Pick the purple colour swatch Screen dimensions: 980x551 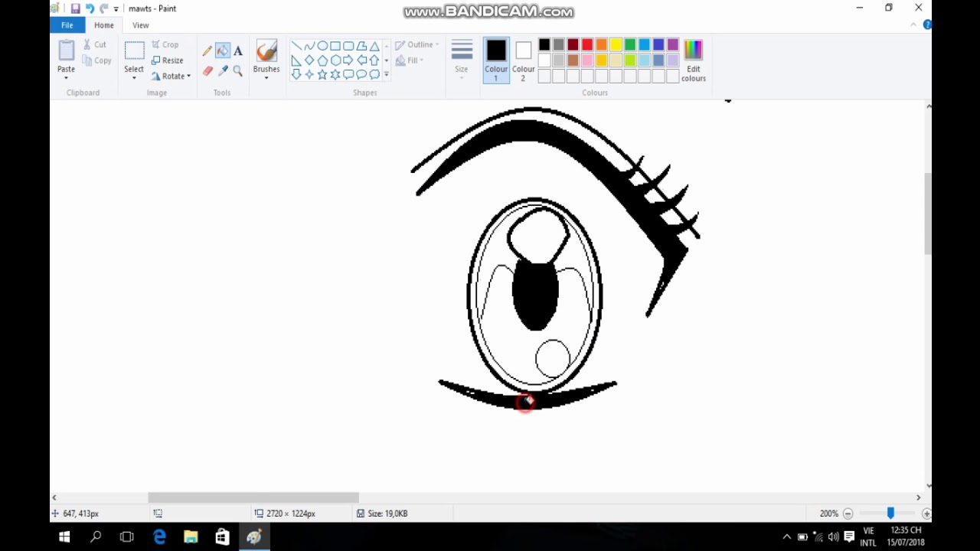coord(673,45)
